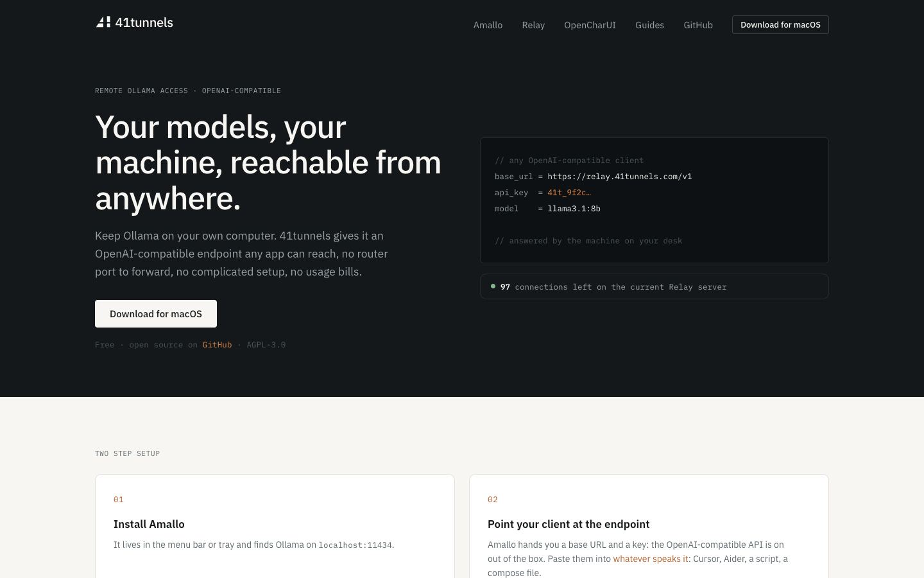Viewport: 924px width, 578px height.
Task: Go to the Relay nav item
Action: pyautogui.click(x=533, y=25)
